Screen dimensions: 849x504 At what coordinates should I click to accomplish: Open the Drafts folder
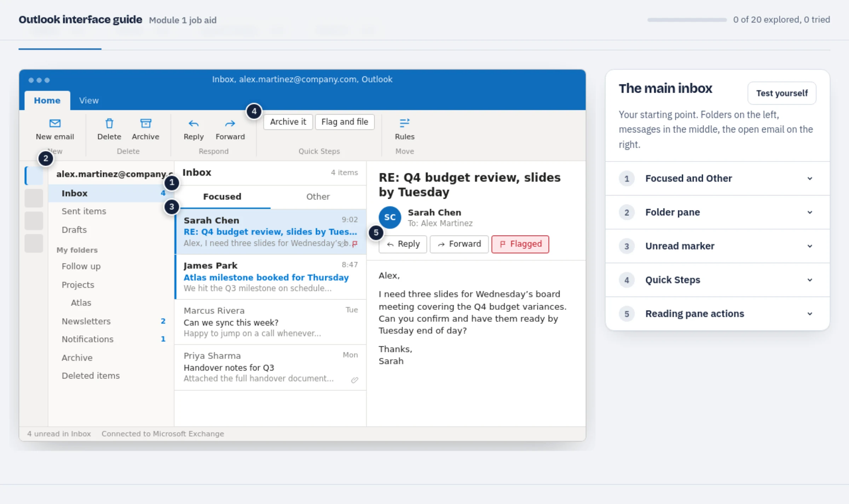(x=111, y=230)
